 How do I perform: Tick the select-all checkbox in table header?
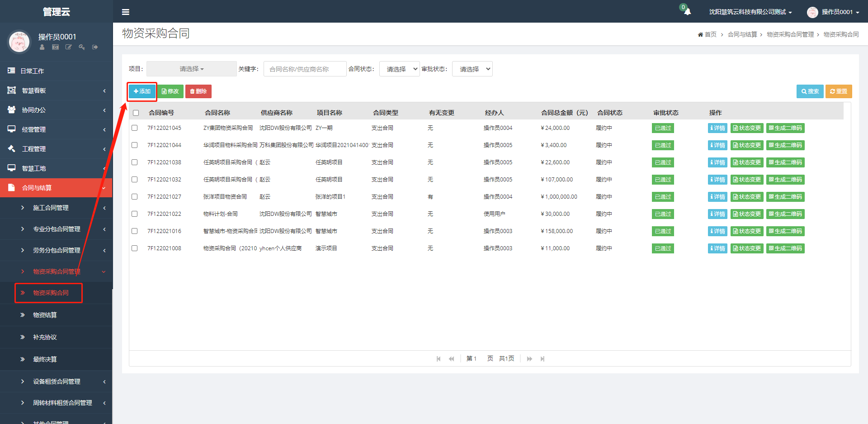136,113
